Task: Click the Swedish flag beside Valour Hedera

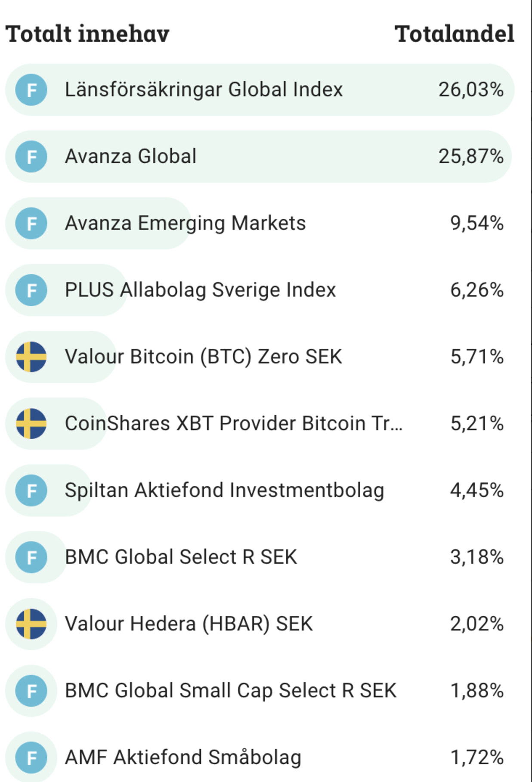Action: point(31,624)
